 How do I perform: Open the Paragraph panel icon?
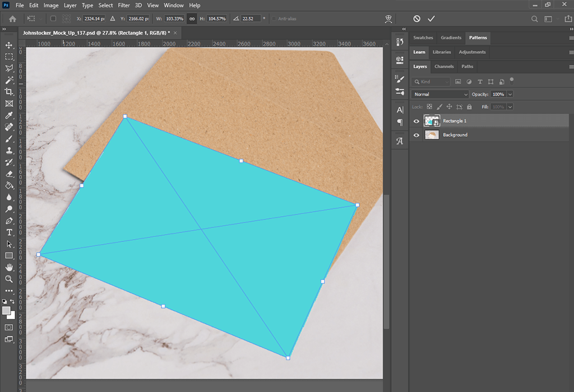[x=400, y=122]
